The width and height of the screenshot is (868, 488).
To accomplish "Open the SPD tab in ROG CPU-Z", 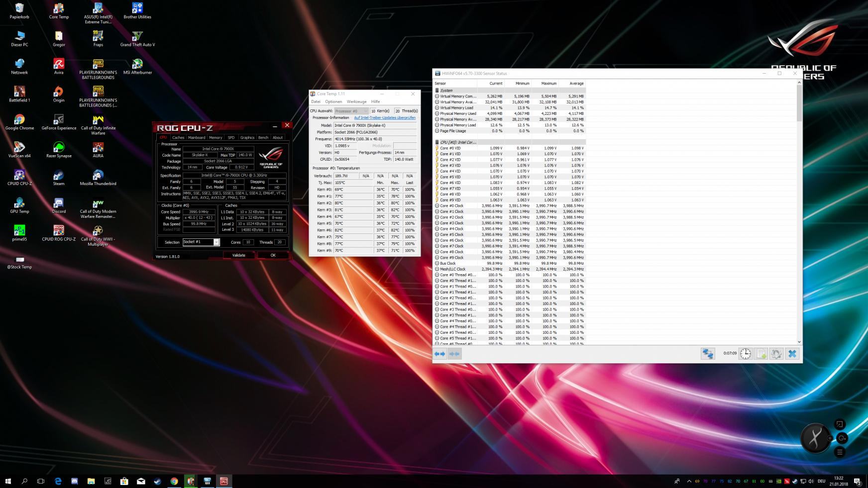I will [231, 137].
